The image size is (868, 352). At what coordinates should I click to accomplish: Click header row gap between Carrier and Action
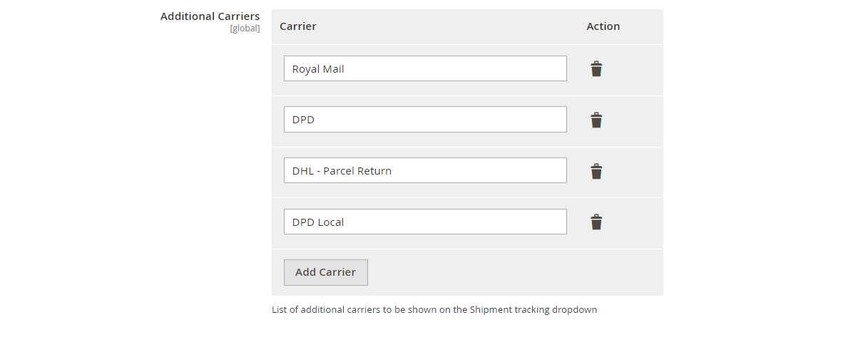point(449,26)
